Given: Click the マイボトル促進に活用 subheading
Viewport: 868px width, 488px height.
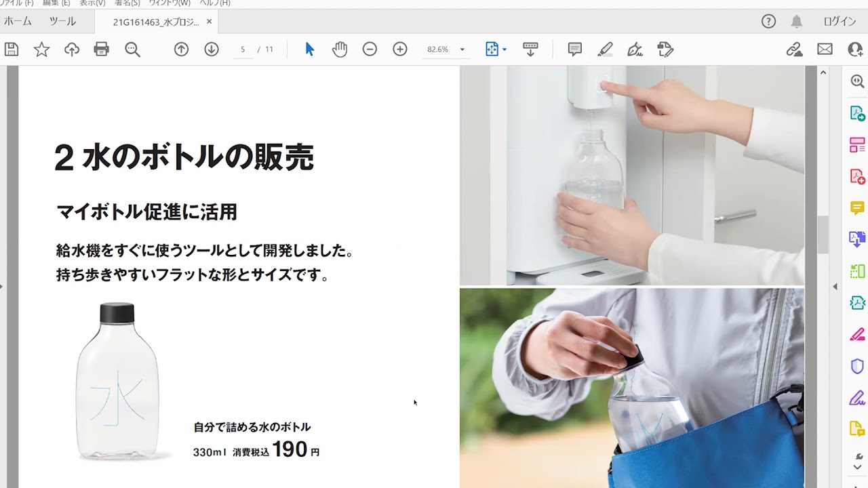Looking at the screenshot, I should coord(146,212).
